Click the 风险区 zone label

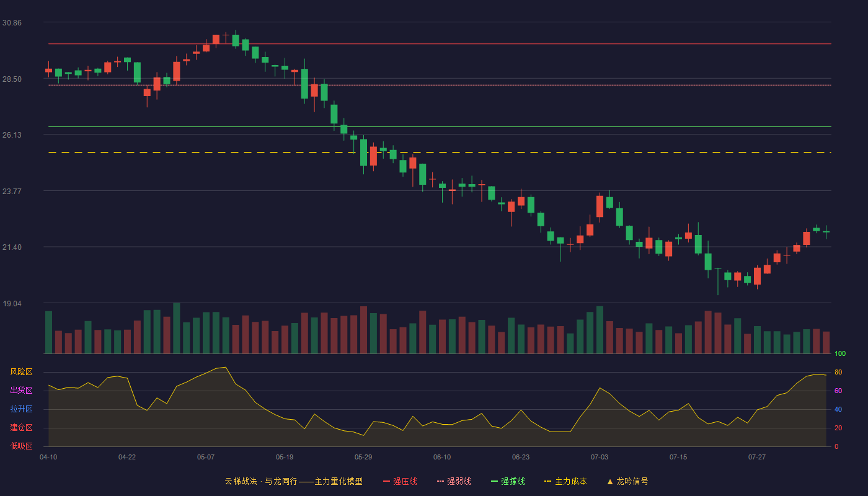click(x=21, y=372)
